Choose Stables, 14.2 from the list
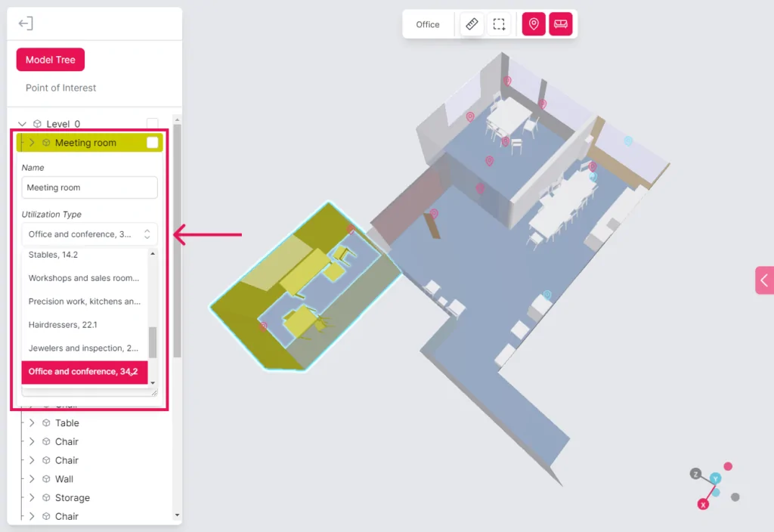 tap(85, 255)
